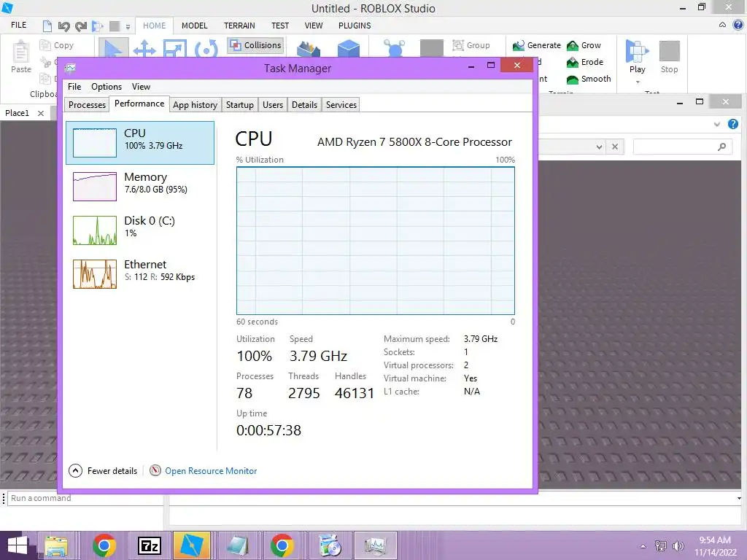Click the Redo arrow in Roblox Studio
This screenshot has height=560, width=747.
[80, 26]
